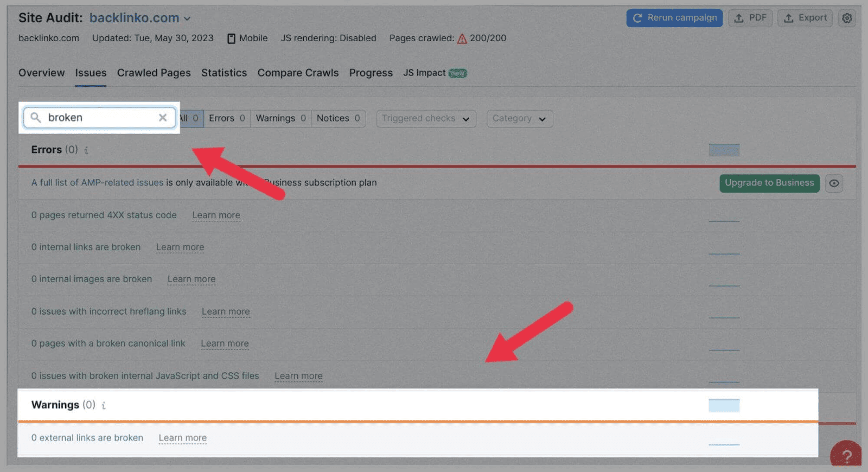Open the AMP-related issues link

(x=97, y=183)
